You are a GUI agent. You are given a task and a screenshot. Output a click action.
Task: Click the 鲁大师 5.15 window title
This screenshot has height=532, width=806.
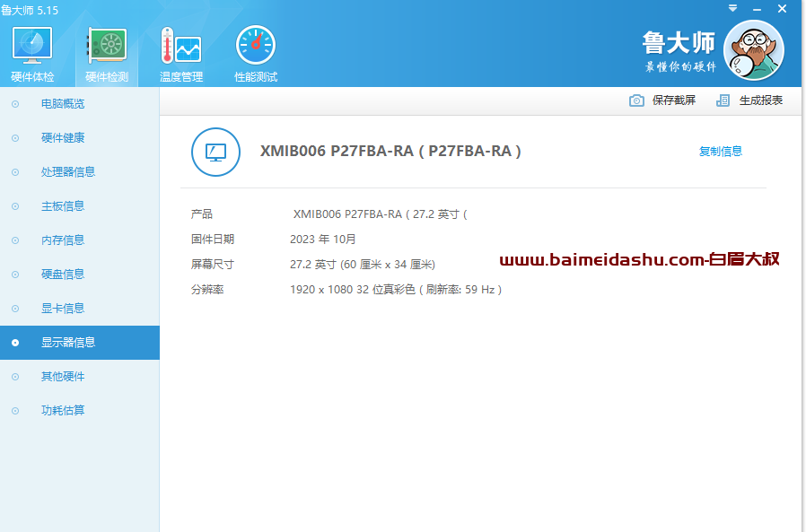pos(30,10)
